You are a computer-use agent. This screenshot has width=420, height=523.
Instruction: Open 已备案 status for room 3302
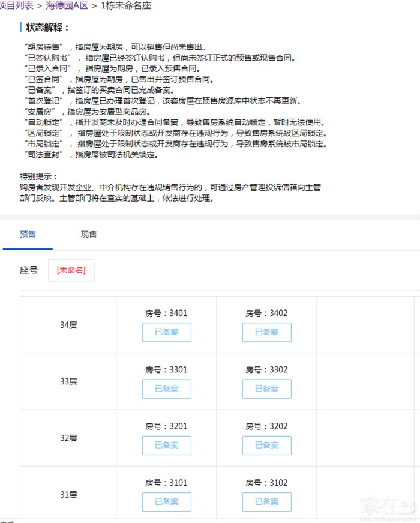tap(266, 389)
